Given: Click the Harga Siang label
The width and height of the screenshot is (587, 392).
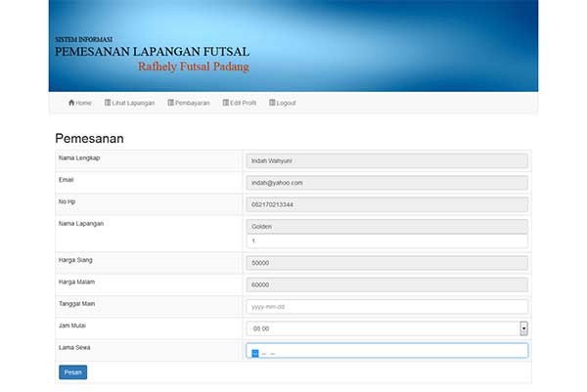Looking at the screenshot, I should [x=75, y=260].
